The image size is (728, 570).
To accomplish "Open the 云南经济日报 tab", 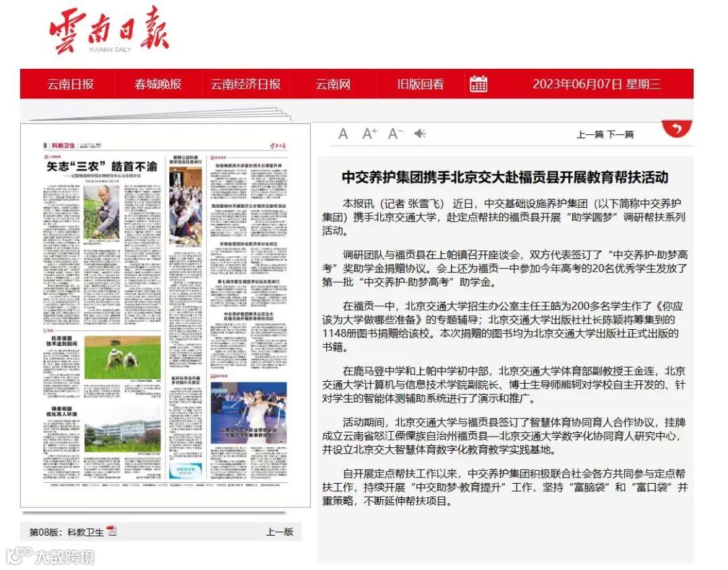I will pos(245,84).
